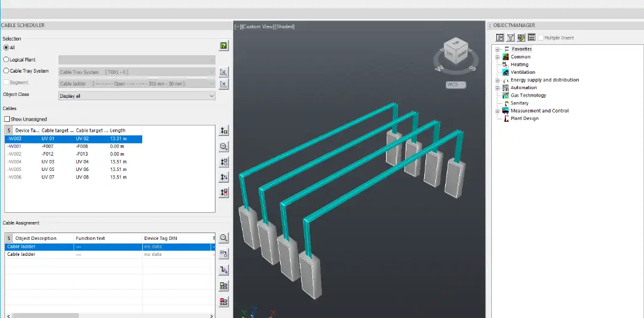Click the calculator-style icon in Objectmanager toolbar
The image size is (644, 318).
click(x=531, y=38)
